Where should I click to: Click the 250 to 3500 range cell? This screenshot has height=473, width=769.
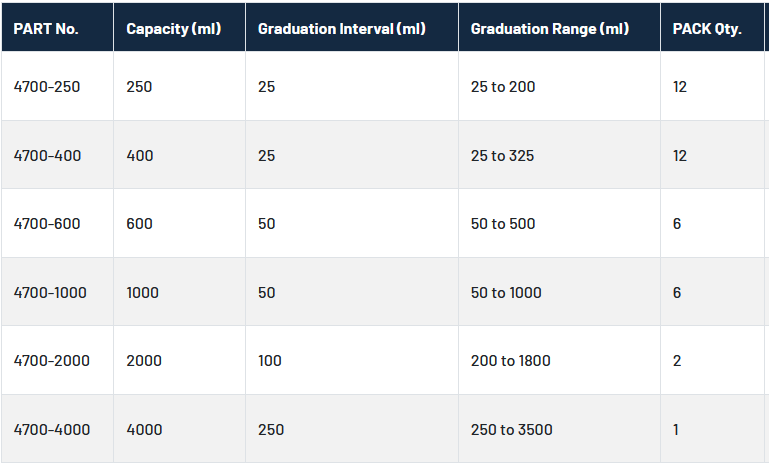(510, 430)
